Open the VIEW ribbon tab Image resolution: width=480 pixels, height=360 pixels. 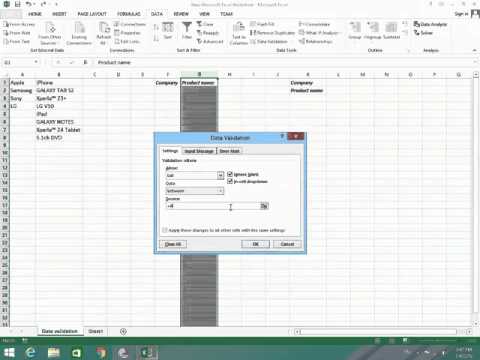tap(204, 14)
